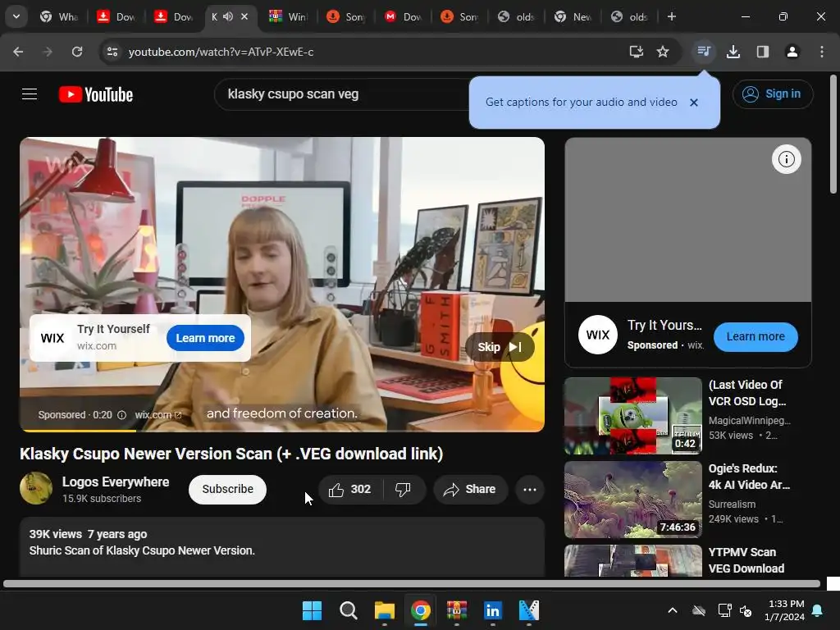Go forward to the next page

point(48,52)
